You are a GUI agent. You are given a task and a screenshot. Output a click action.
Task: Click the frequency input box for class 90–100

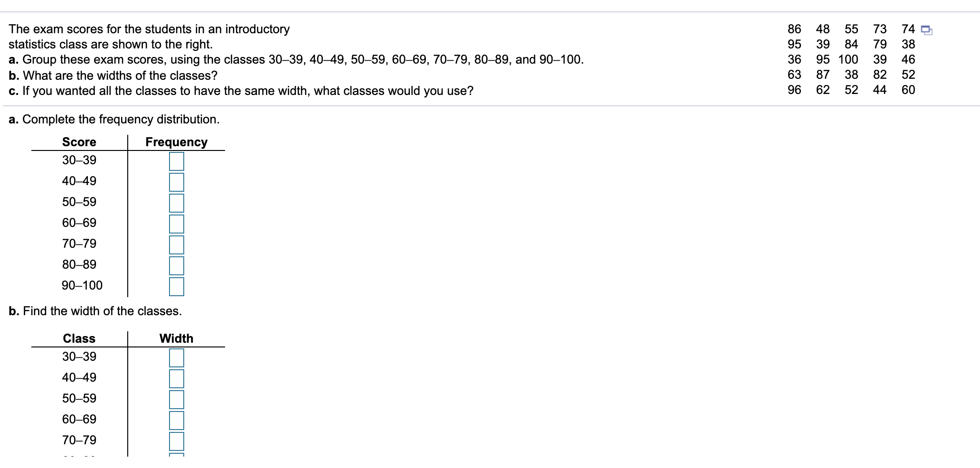pyautogui.click(x=176, y=286)
